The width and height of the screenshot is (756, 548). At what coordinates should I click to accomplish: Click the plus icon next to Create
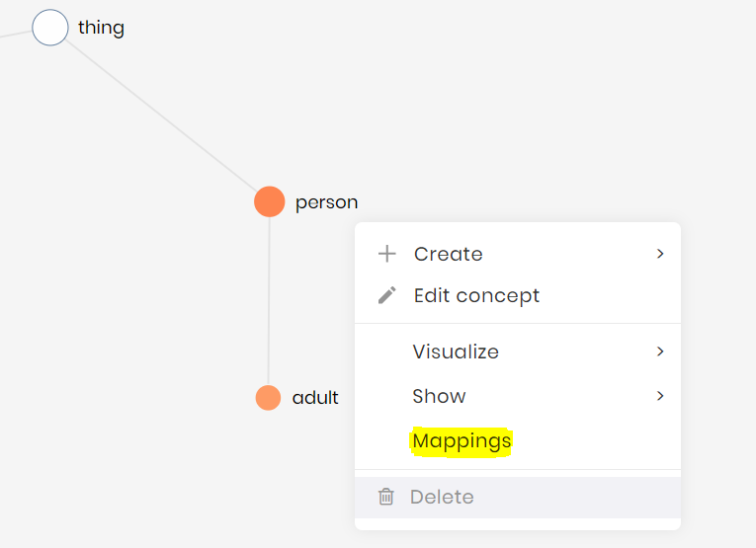point(387,254)
